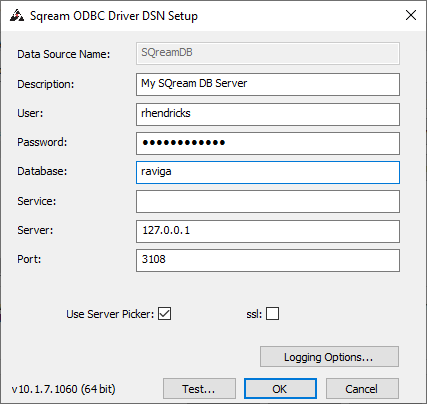The image size is (427, 404).
Task: Open Logging Options
Action: click(x=329, y=357)
